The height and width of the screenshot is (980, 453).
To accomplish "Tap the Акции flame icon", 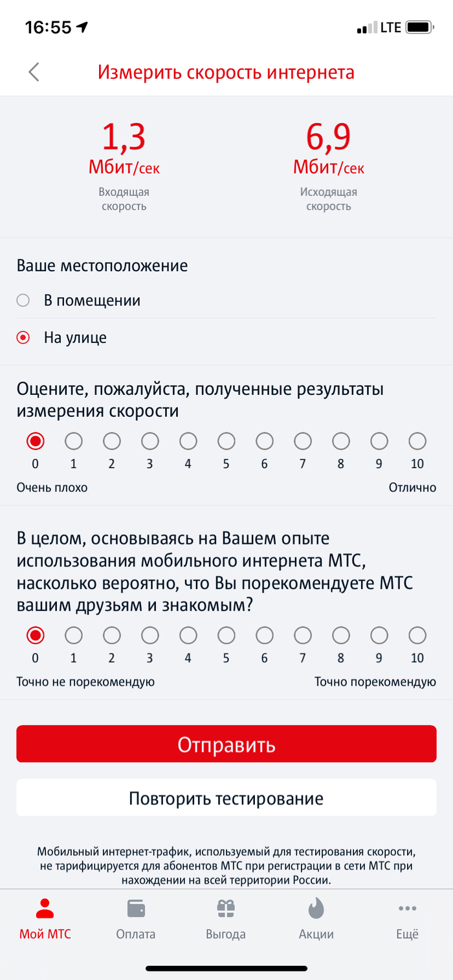I will point(316,908).
